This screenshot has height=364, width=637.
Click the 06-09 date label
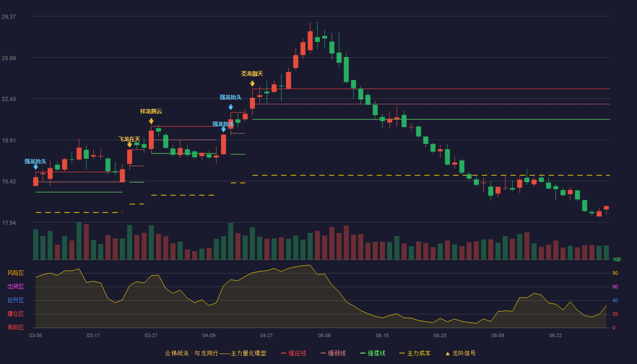(x=498, y=335)
